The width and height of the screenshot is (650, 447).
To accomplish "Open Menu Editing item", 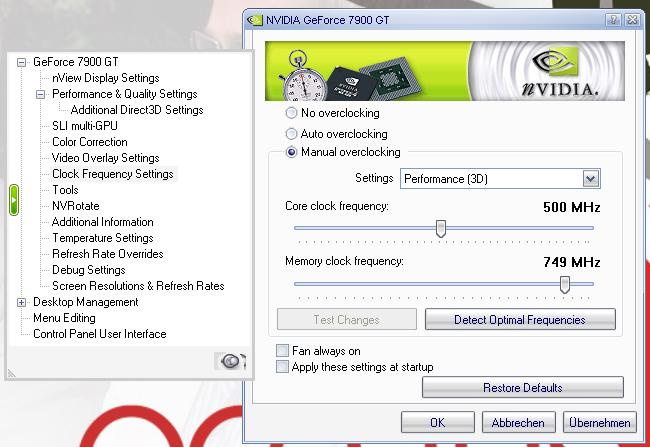I will 64,318.
